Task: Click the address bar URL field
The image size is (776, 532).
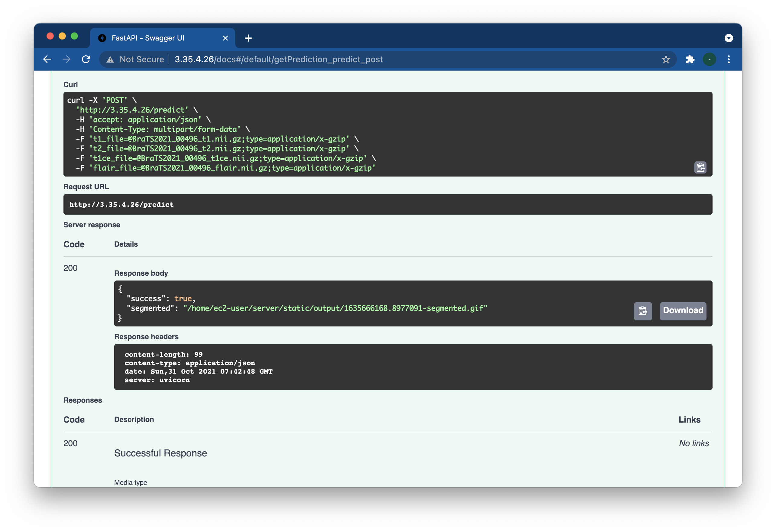Action: [x=334, y=60]
